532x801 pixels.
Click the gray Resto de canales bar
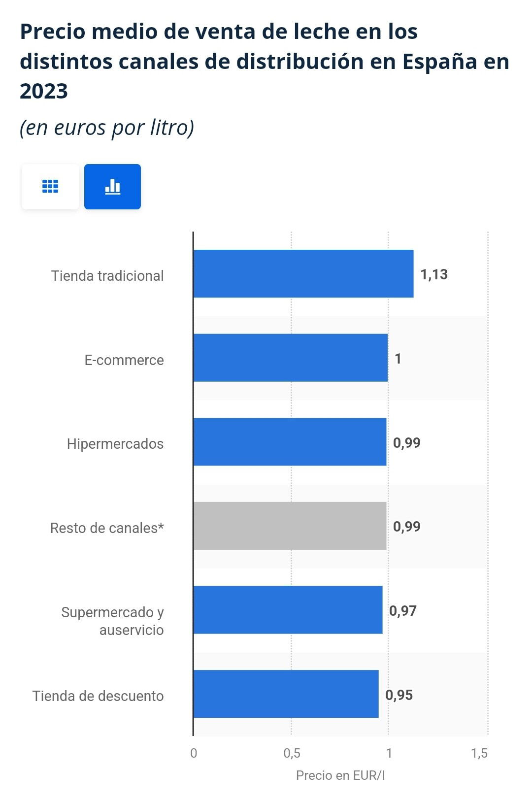[290, 526]
